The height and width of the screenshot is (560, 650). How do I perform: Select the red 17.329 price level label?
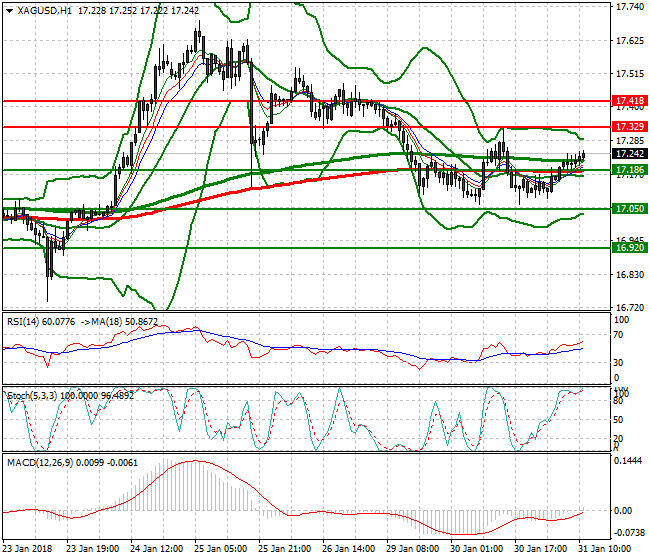point(629,127)
